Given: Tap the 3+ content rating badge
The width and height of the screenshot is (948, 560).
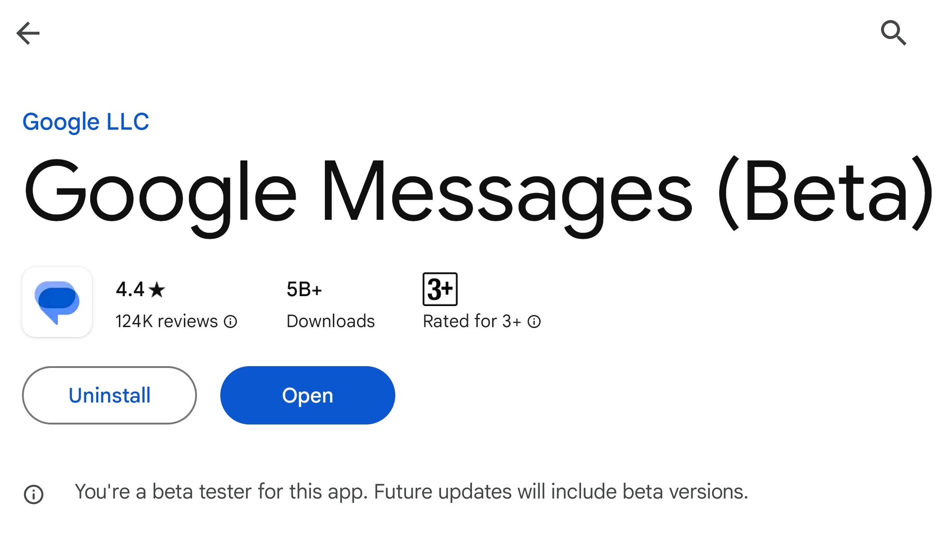Looking at the screenshot, I should (440, 289).
